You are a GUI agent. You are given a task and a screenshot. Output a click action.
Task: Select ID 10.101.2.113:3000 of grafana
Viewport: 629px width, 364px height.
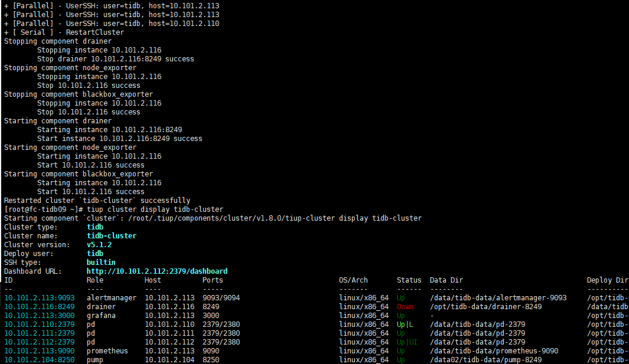click(40, 316)
